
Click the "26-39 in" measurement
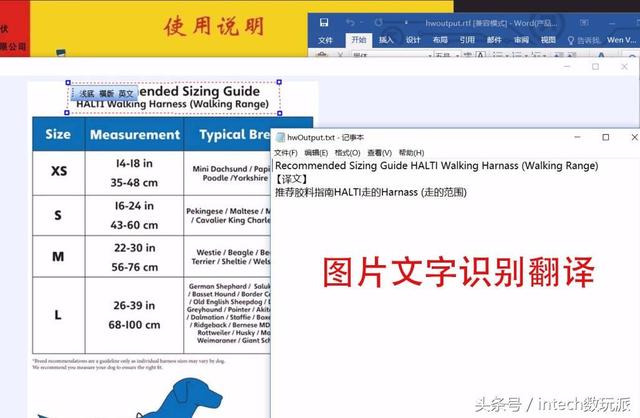tap(134, 305)
